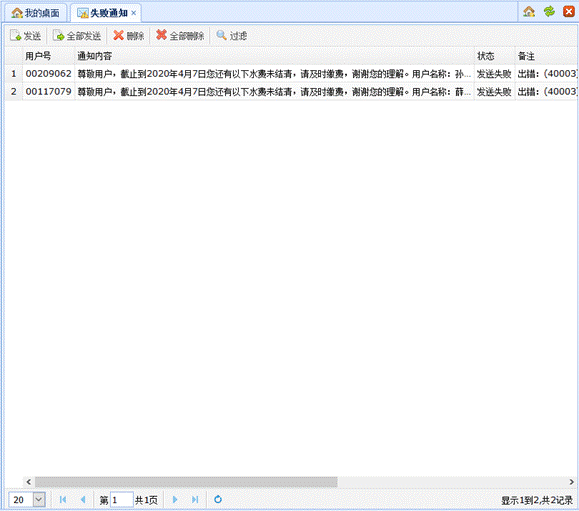Jump to the last page arrow
Viewport: 579px width, 511px height.
tap(195, 499)
